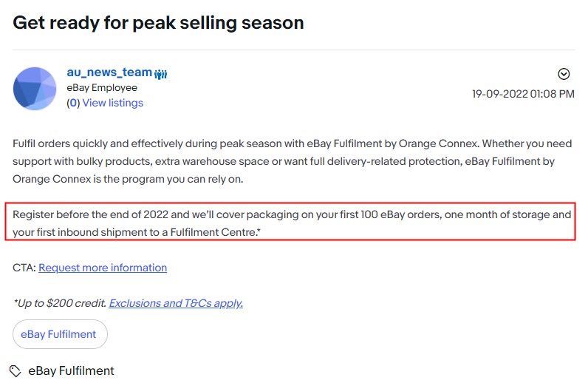Open Exclusions and T&Cs apply link
Viewport: 588px width, 383px height.
(176, 303)
